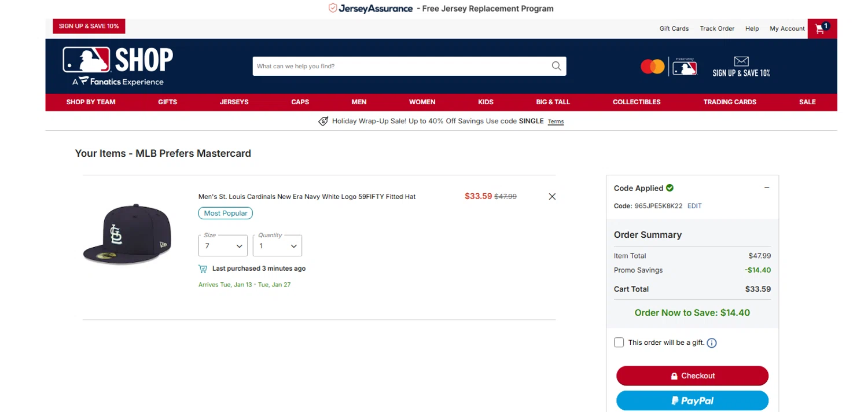Screen dimensions: 868x412
Task: Click the Most Popular badge
Action: click(x=226, y=214)
